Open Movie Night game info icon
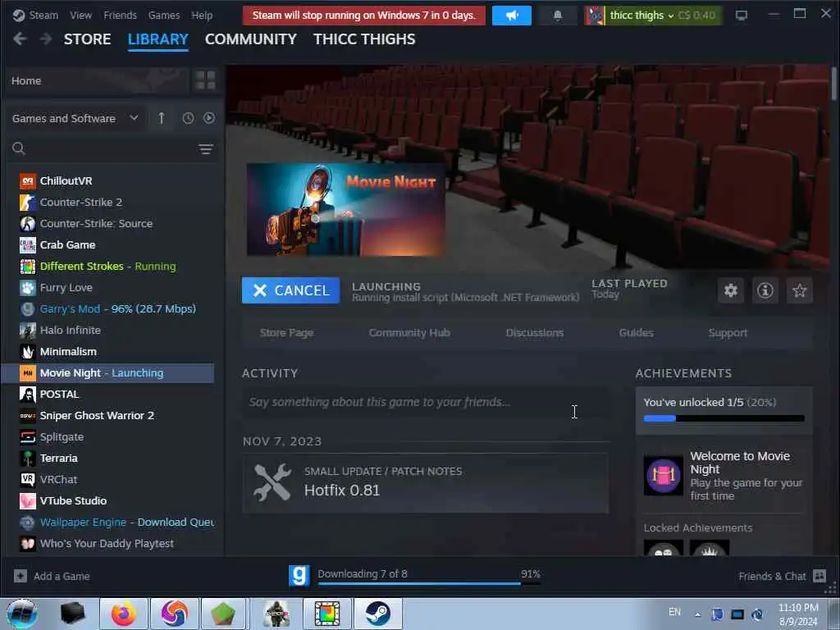The width and height of the screenshot is (840, 630). (765, 290)
